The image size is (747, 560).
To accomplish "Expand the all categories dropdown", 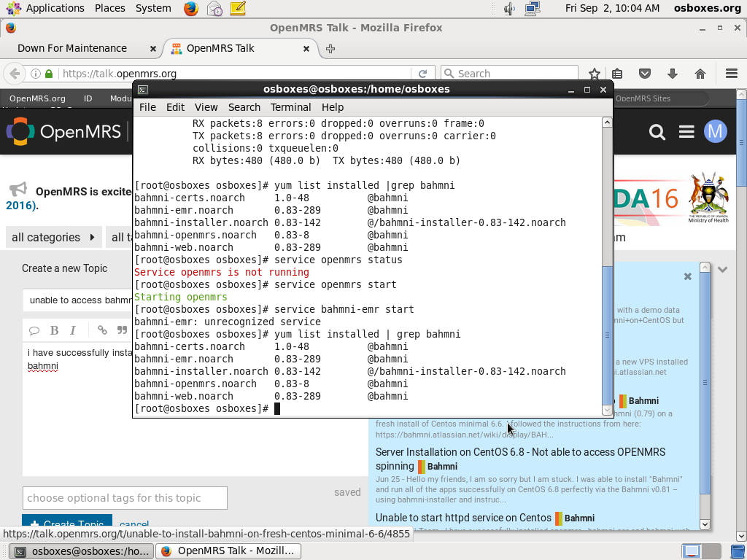I will pyautogui.click(x=53, y=237).
